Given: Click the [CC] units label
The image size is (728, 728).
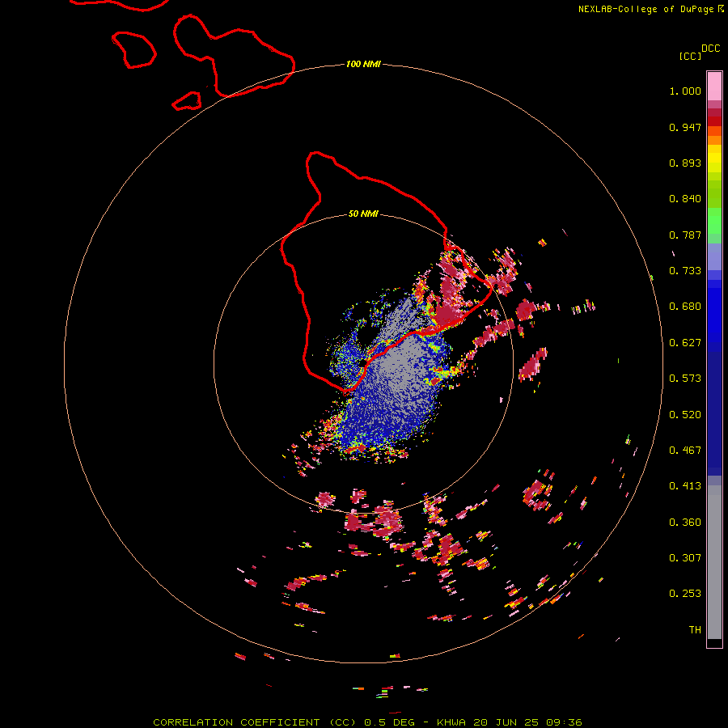Looking at the screenshot, I should [x=690, y=56].
